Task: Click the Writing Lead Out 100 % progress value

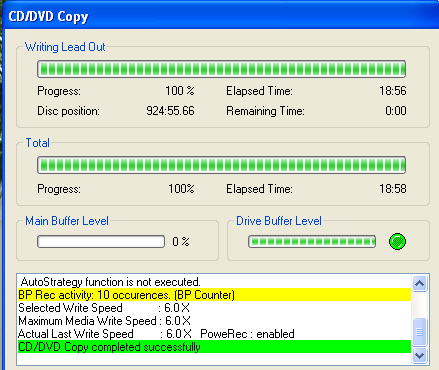Action: click(x=180, y=91)
